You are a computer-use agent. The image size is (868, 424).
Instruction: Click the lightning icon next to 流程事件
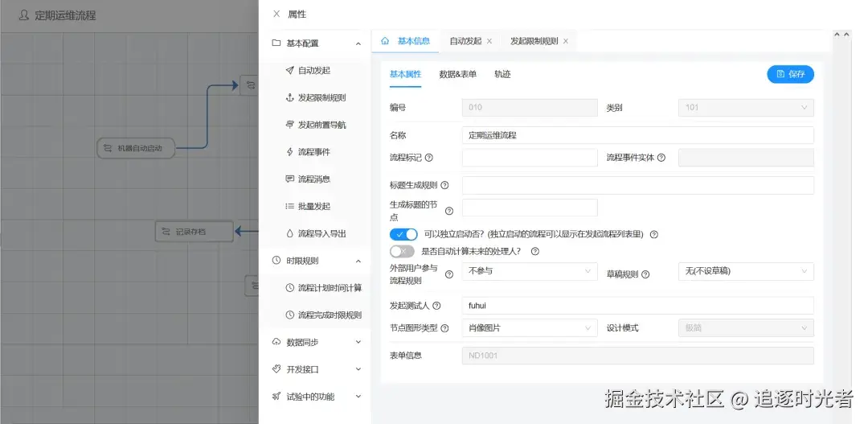click(x=289, y=152)
